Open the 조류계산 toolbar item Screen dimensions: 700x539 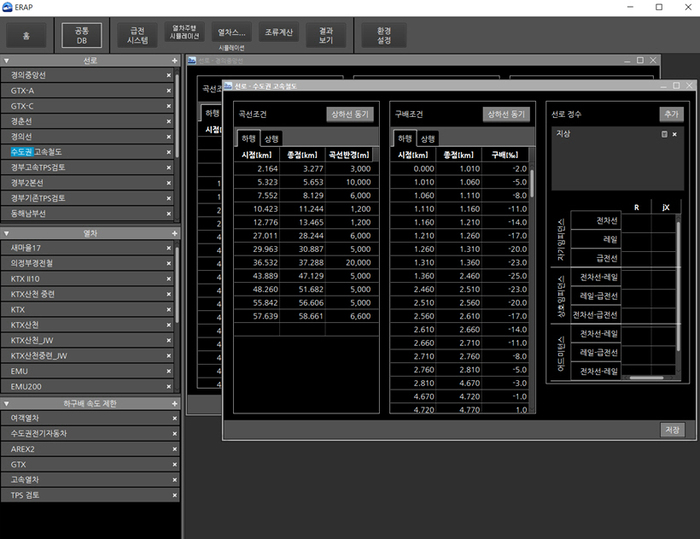click(x=278, y=35)
